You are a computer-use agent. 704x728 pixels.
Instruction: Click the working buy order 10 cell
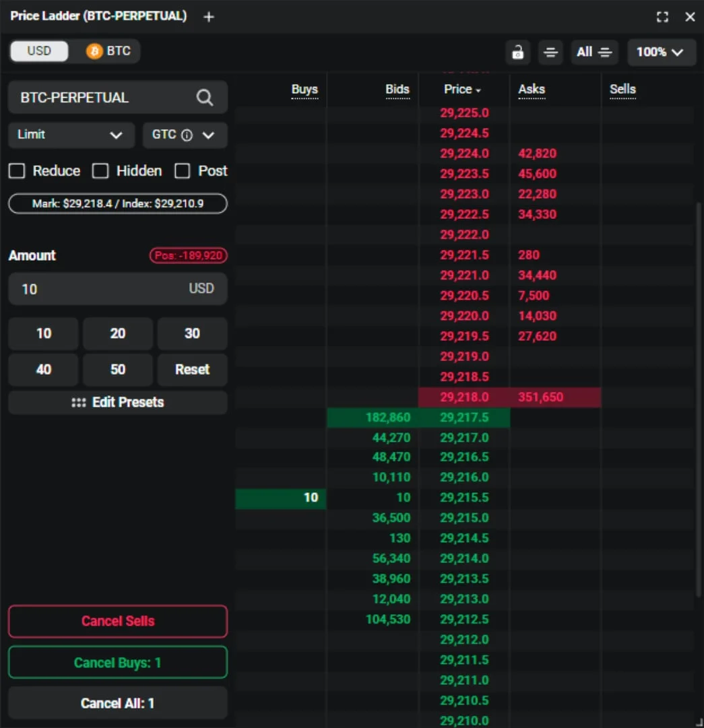[281, 498]
